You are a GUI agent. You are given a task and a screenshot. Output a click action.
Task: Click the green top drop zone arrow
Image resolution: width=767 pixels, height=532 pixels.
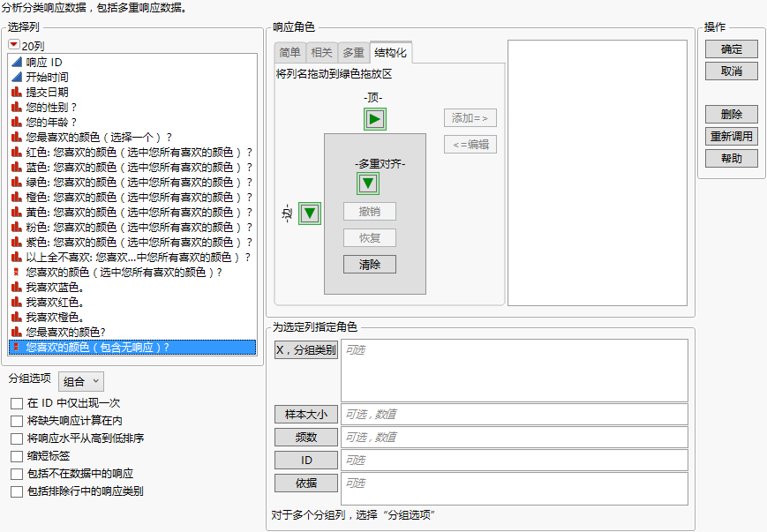tap(375, 119)
